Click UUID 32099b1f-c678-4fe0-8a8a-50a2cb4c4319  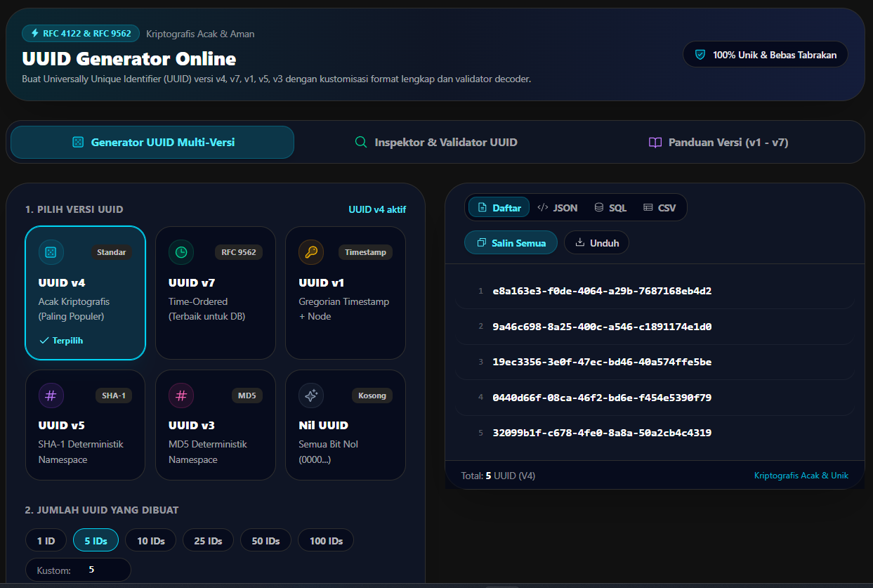pos(602,433)
